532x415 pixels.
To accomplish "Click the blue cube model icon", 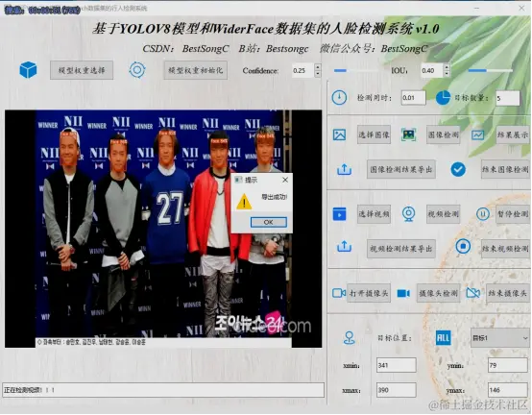I will click(x=28, y=70).
